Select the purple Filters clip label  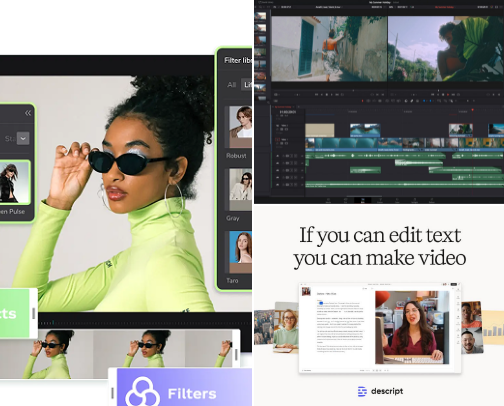(x=192, y=394)
